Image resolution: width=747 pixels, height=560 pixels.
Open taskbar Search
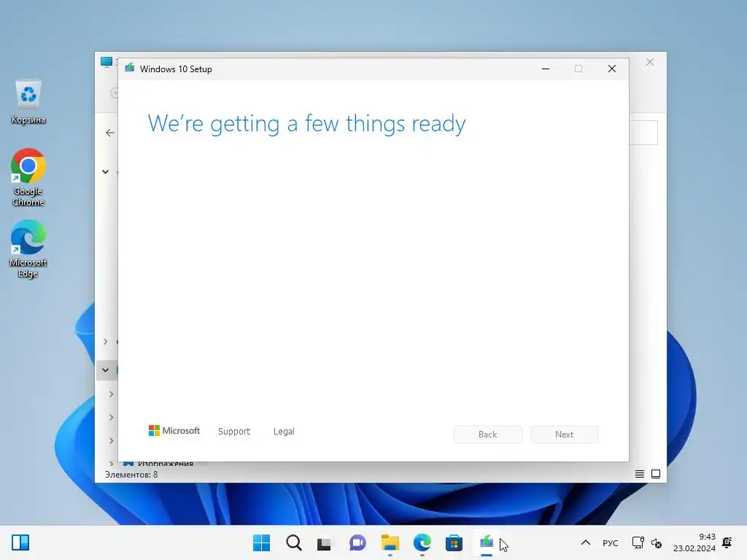point(293,542)
